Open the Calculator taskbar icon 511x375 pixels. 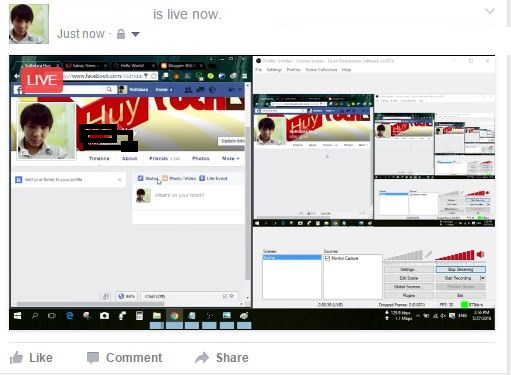(139, 316)
